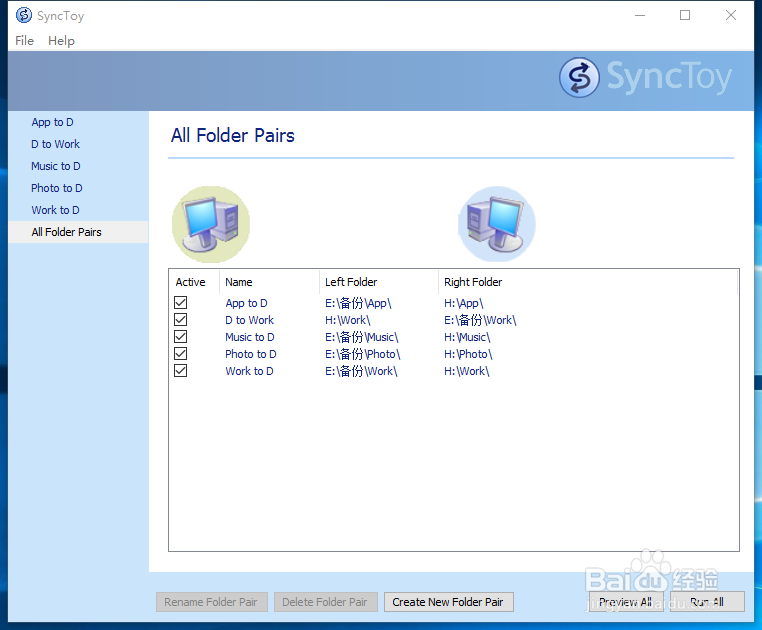The height and width of the screenshot is (630, 762).
Task: Click right folder path E:\备份\Work\
Action: [x=480, y=320]
